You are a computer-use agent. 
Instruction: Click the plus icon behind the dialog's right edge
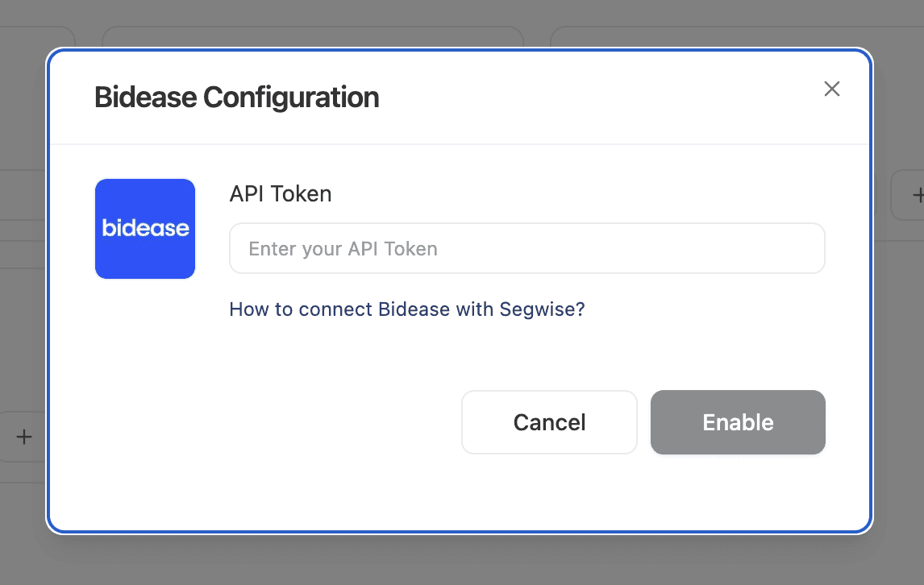click(913, 195)
